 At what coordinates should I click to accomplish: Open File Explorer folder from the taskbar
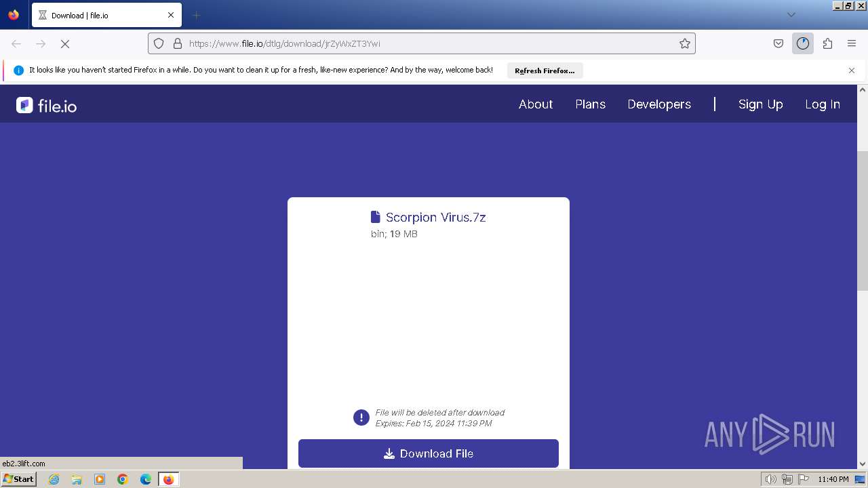point(77,479)
